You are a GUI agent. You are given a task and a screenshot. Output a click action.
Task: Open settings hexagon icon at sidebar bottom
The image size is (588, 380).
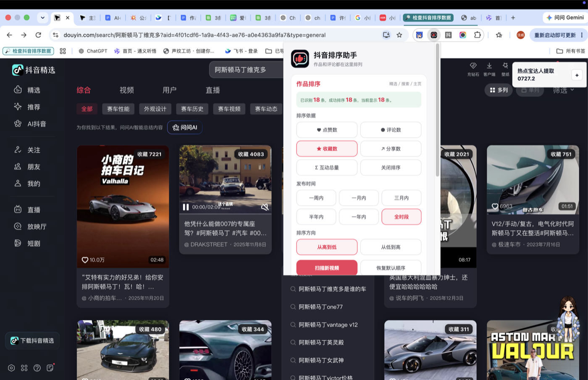tap(11, 368)
